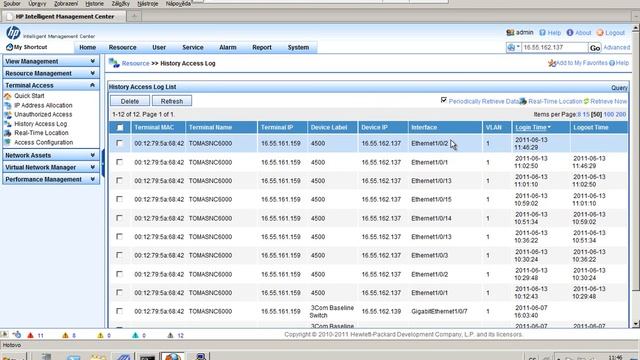Open the Resource tab
Viewport: 640px width, 360px height.
point(122,47)
